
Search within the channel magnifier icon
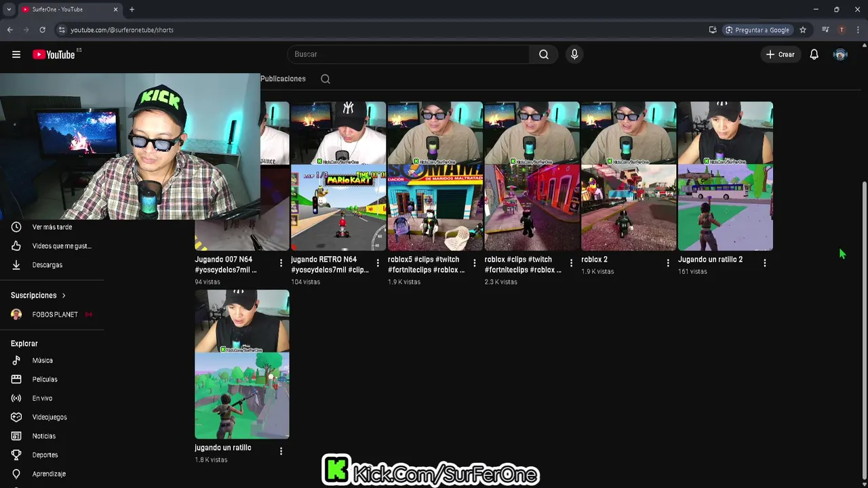pyautogui.click(x=325, y=79)
